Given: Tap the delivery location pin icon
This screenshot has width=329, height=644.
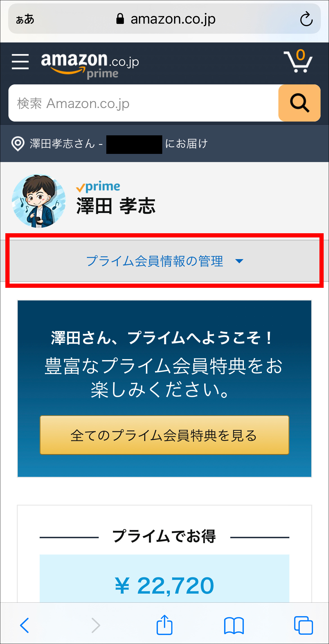Looking at the screenshot, I should coord(18,144).
